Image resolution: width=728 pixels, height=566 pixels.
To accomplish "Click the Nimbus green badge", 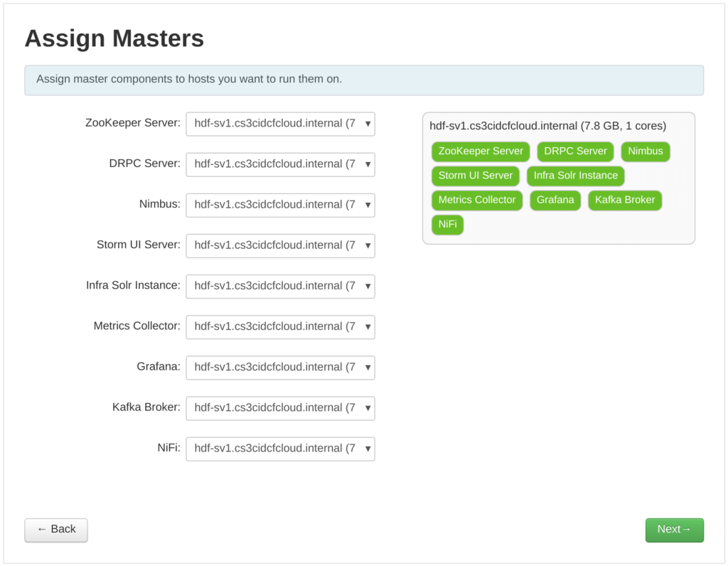I will (x=646, y=151).
